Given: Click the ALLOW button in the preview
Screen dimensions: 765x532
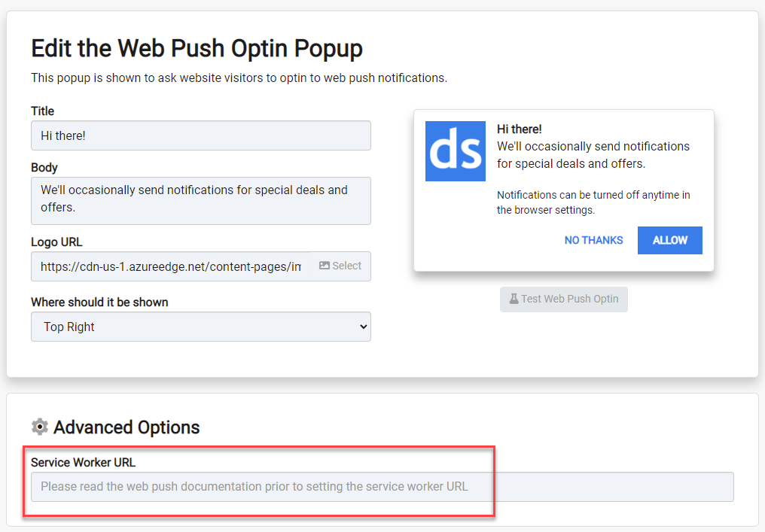Looking at the screenshot, I should 670,240.
